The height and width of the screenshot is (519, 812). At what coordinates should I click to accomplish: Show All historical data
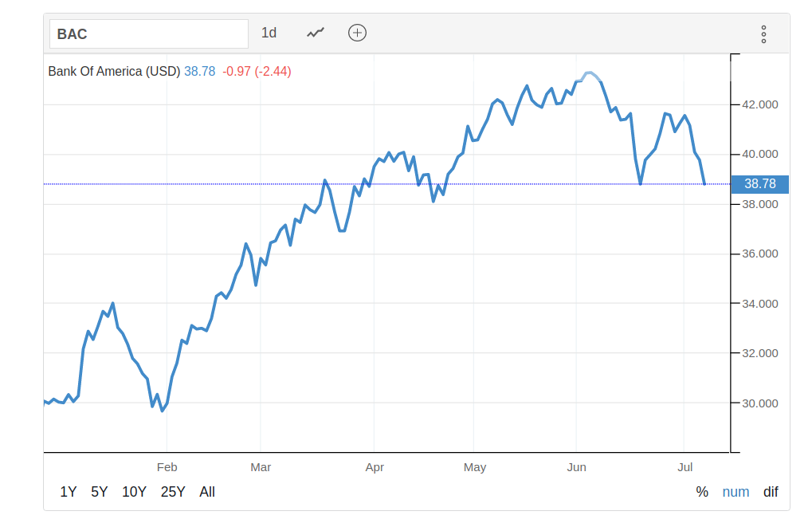point(207,492)
